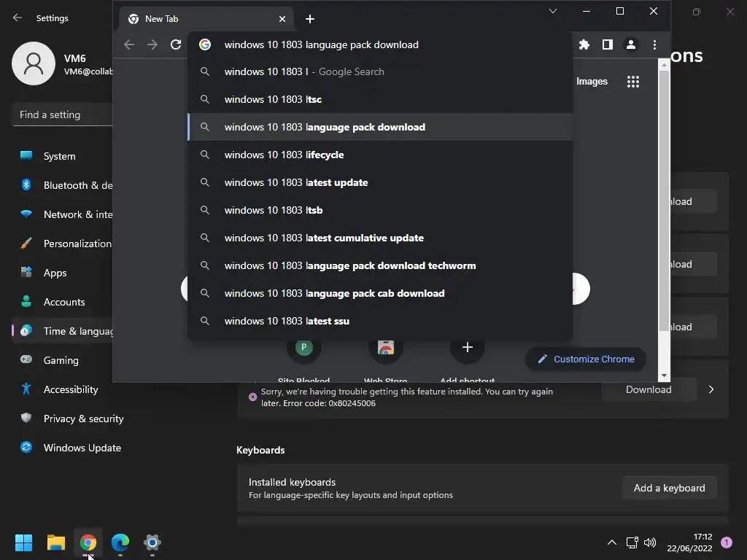Show hidden tray icons chevron

coord(612,542)
